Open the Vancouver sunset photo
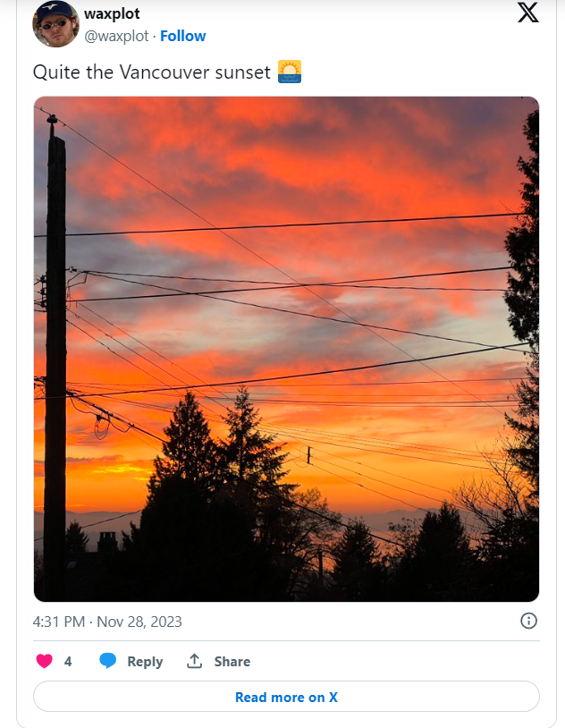This screenshot has height=728, width=565. (286, 349)
